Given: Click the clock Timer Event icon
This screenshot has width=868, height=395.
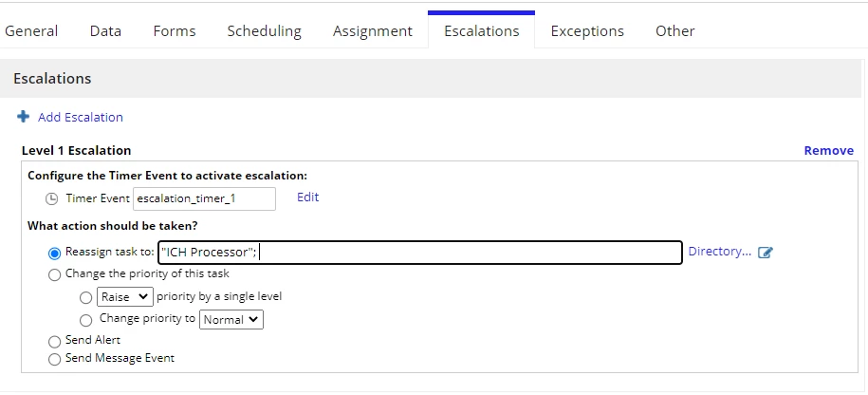Looking at the screenshot, I should pyautogui.click(x=51, y=198).
